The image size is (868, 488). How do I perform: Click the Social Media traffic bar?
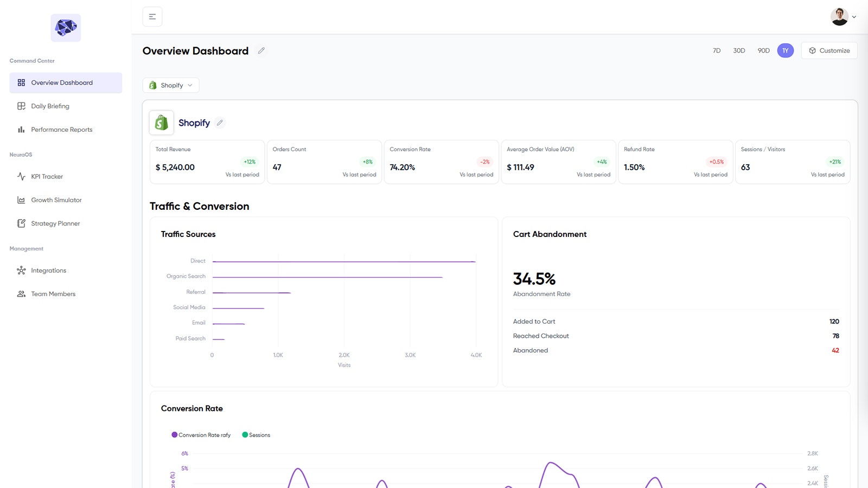(x=238, y=308)
